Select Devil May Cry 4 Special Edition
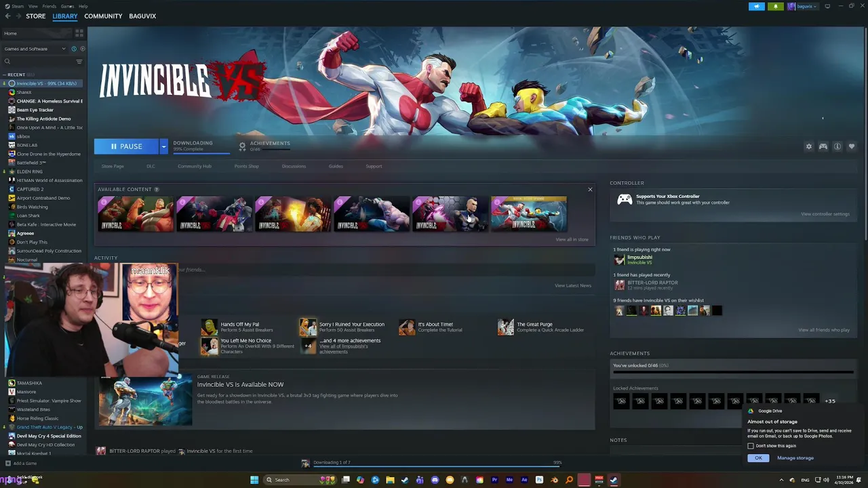The height and width of the screenshot is (488, 868). point(49,436)
